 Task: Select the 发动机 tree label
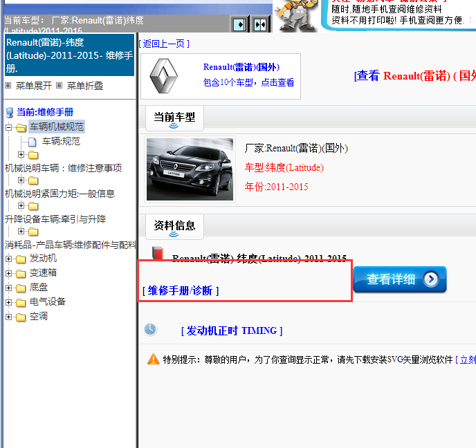pos(43,259)
